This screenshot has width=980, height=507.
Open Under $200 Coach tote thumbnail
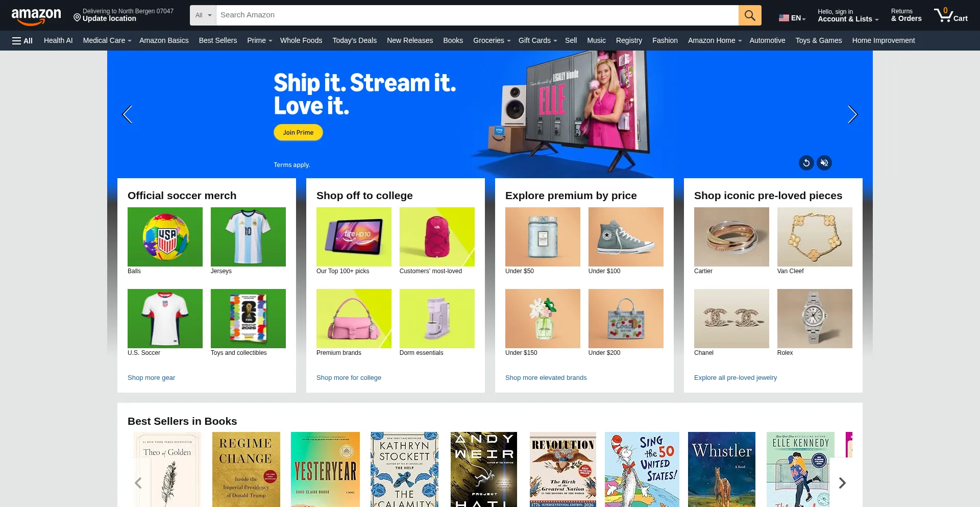626,319
